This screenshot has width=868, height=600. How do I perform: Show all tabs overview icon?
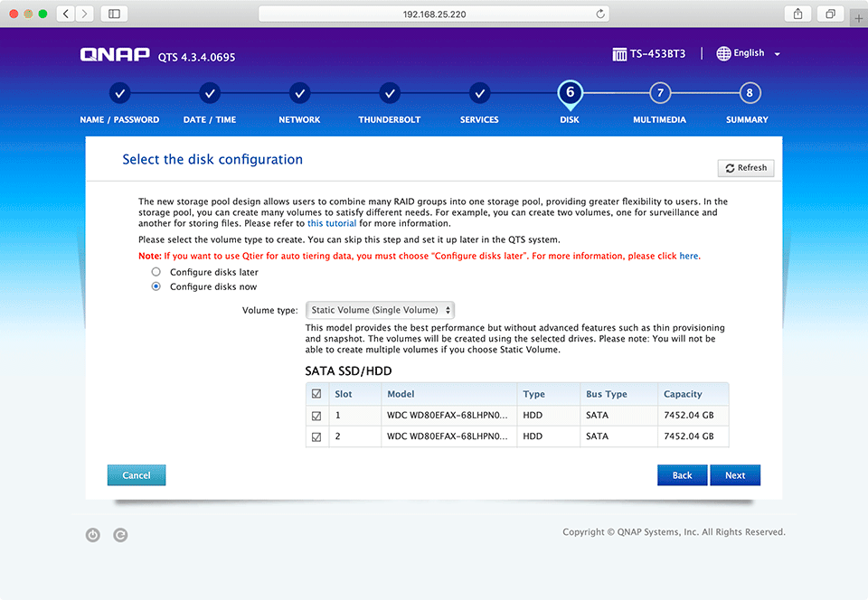pyautogui.click(x=830, y=14)
